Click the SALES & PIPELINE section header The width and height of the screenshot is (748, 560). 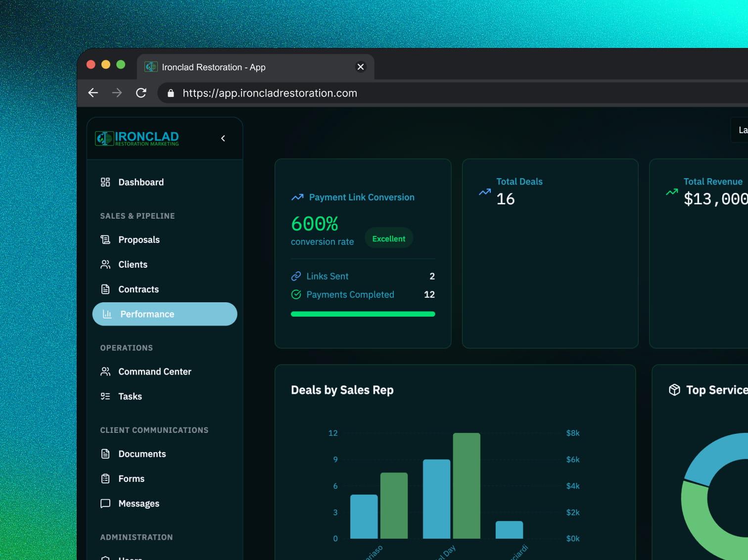pyautogui.click(x=138, y=216)
